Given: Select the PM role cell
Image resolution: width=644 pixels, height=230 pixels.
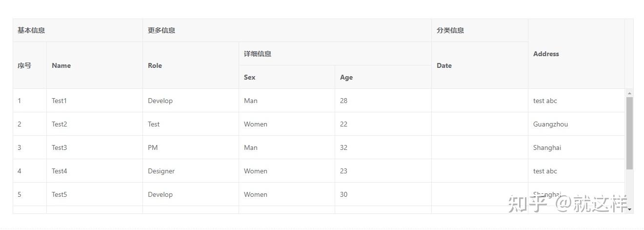Looking at the screenshot, I should (153, 147).
